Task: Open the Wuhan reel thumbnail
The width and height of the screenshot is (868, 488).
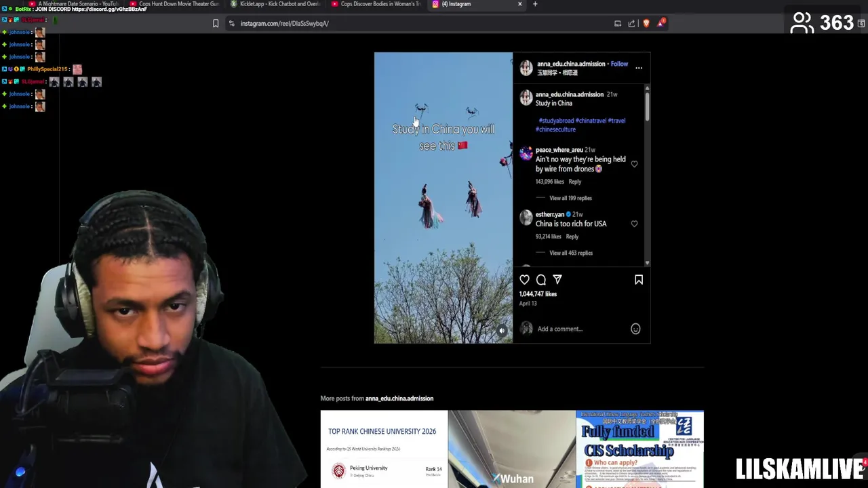Action: [x=512, y=449]
